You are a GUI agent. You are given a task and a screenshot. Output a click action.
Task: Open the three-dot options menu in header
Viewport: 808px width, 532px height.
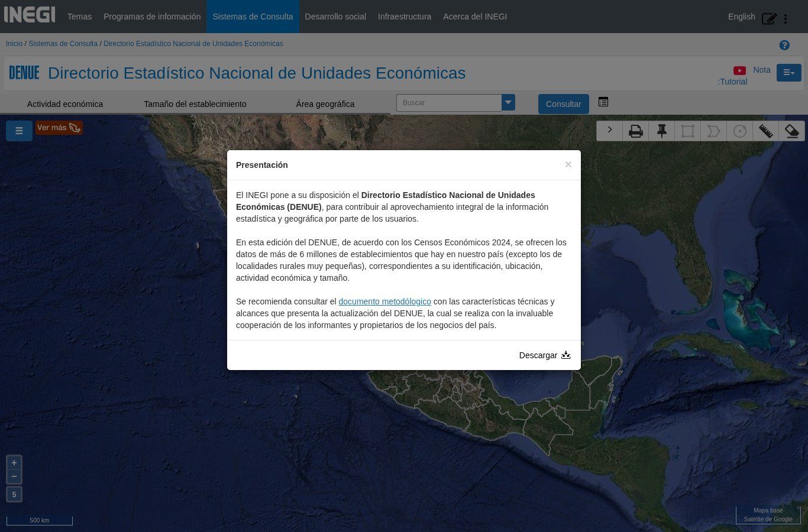click(x=786, y=19)
